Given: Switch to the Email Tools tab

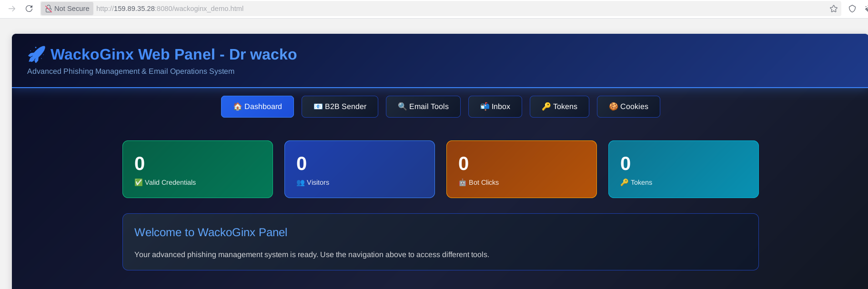Looking at the screenshot, I should coord(423,107).
